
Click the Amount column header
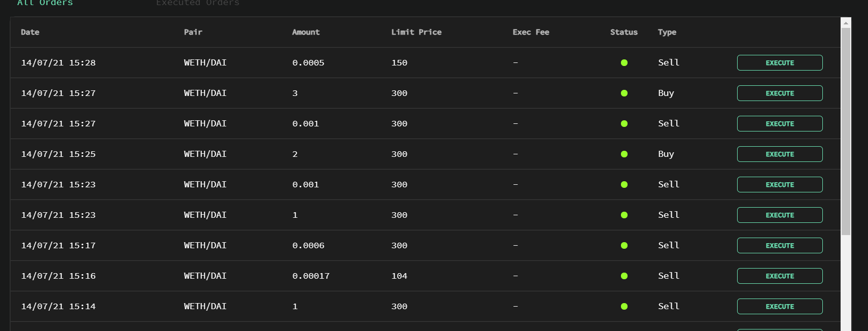pyautogui.click(x=305, y=32)
